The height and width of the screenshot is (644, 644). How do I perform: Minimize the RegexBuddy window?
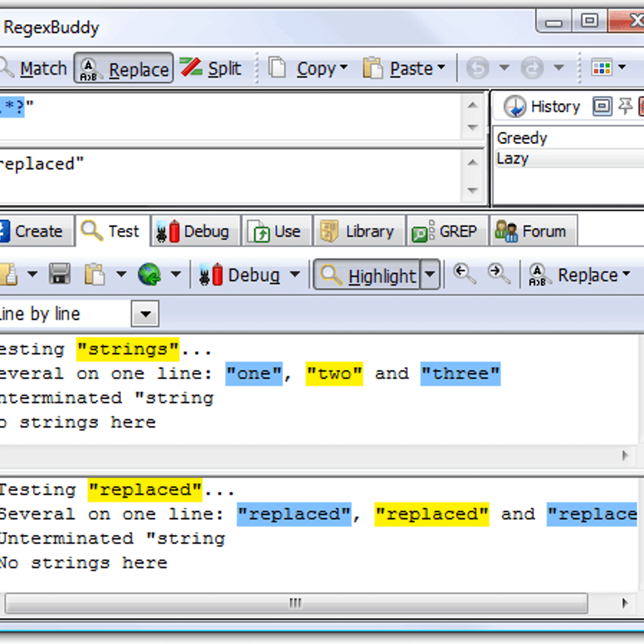pos(554,22)
